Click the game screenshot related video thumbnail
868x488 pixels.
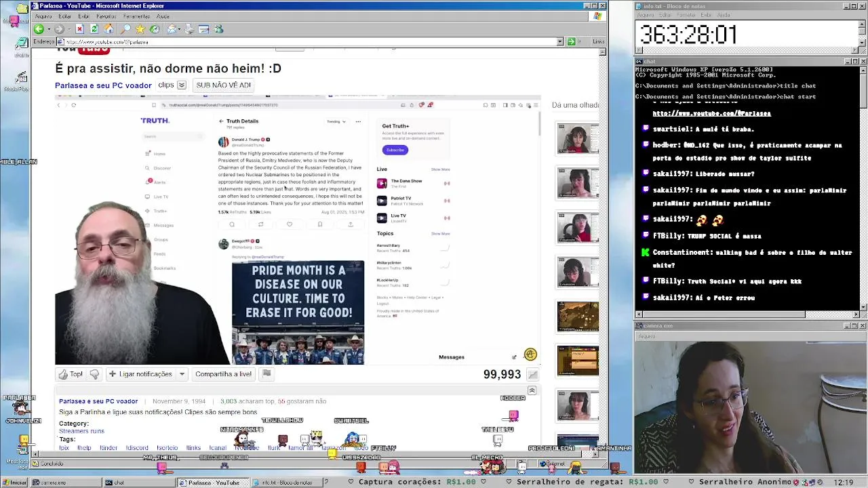578,317
